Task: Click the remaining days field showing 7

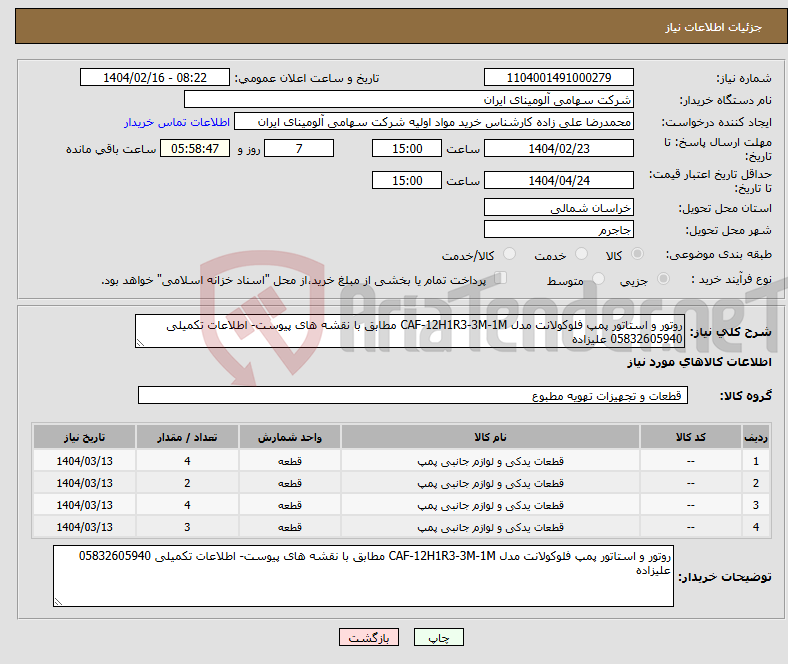Action: coord(299,148)
